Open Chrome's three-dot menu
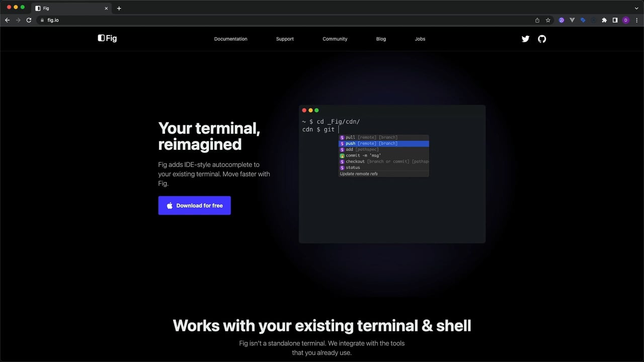The width and height of the screenshot is (644, 362). click(x=637, y=20)
